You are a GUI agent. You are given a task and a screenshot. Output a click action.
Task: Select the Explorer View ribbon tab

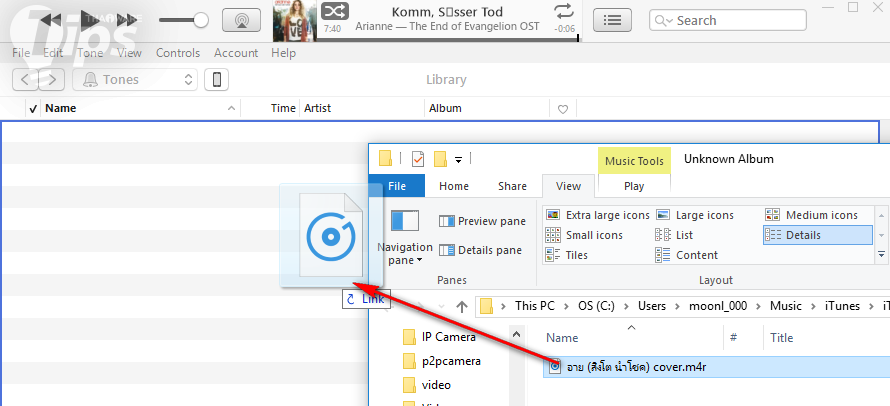(x=568, y=186)
